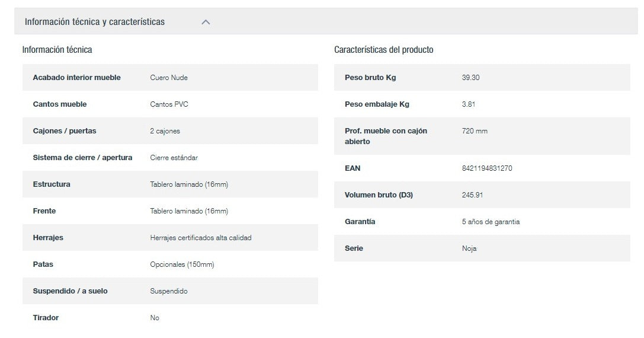
Task: Click the Peso embalaje Kg label
Action: point(377,104)
